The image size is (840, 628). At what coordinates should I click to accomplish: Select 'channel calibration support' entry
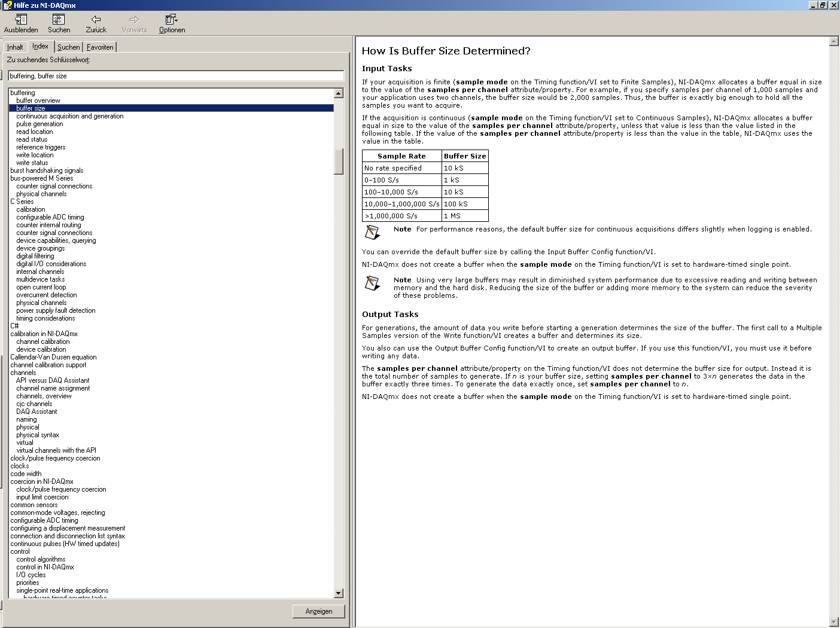48,365
